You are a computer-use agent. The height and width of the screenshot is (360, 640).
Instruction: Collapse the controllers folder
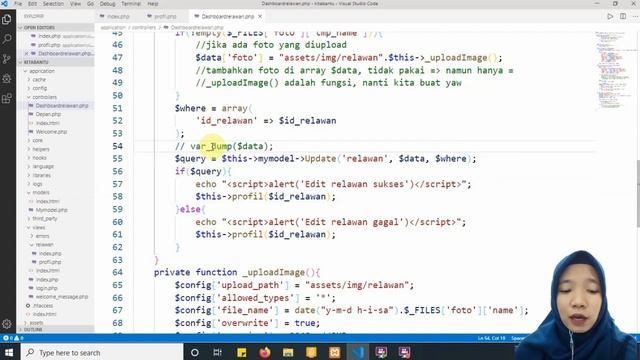tap(44, 97)
